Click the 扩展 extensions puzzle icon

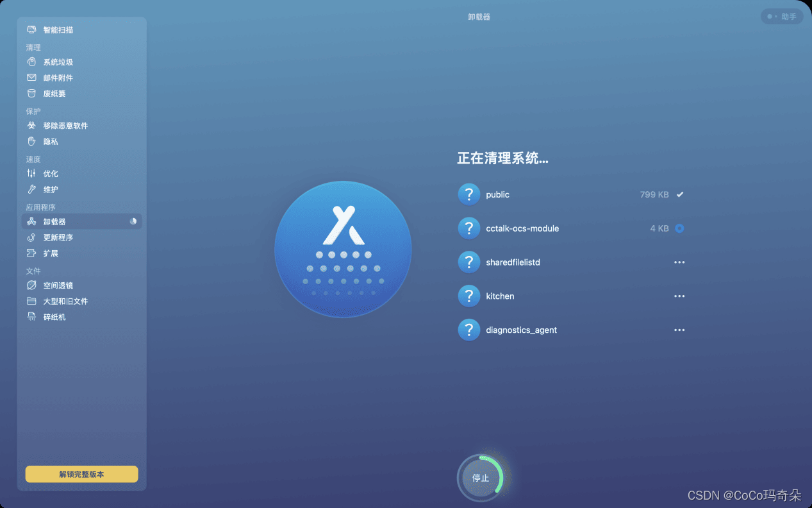(x=31, y=253)
